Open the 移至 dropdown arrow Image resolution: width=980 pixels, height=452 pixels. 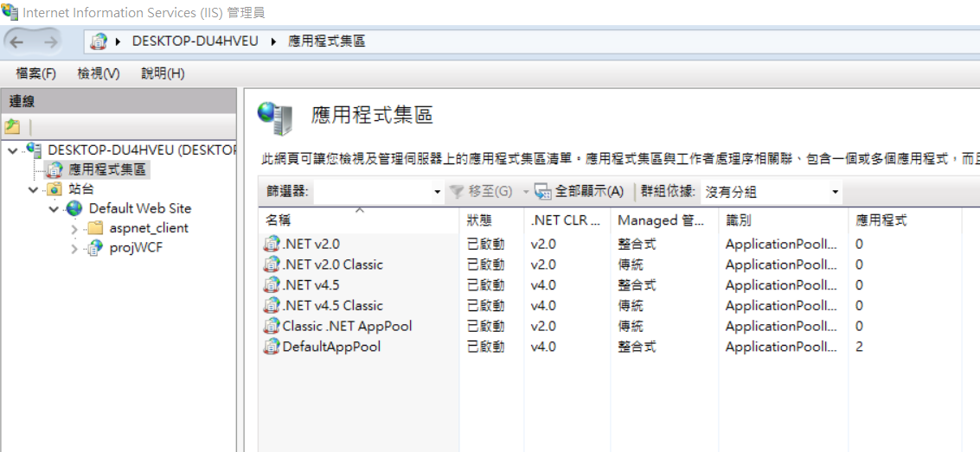(526, 192)
